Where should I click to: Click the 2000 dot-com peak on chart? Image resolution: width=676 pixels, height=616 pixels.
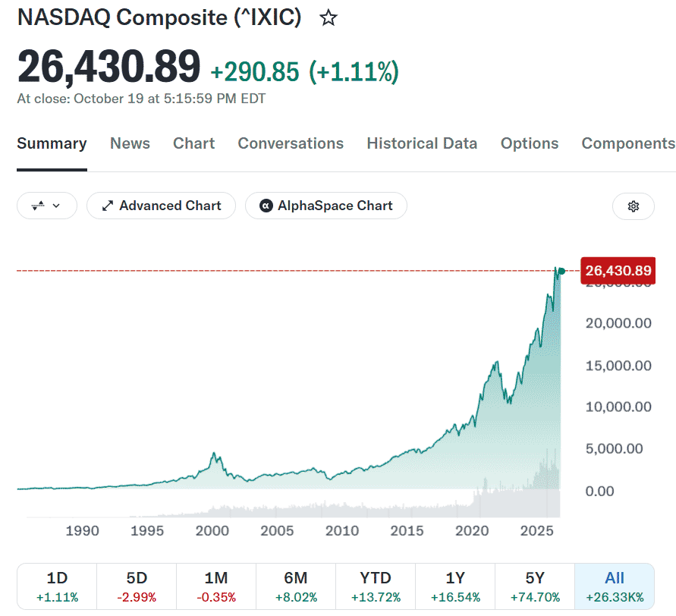214,454
